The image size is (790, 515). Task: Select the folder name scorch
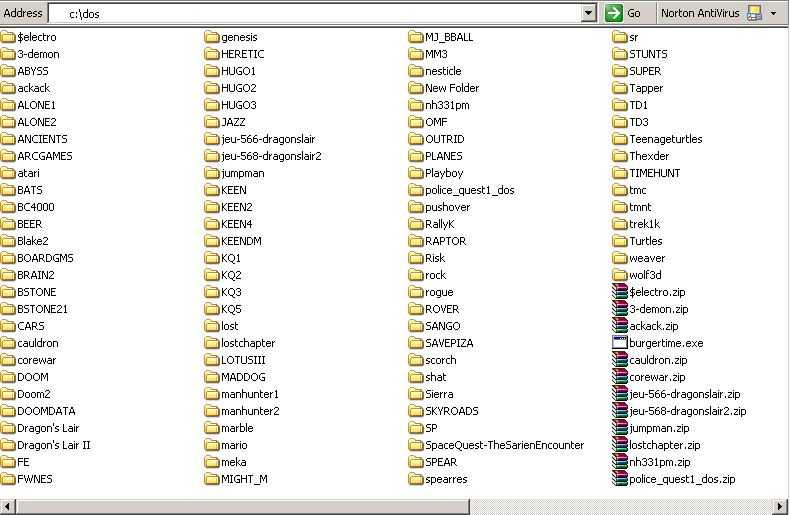point(441,360)
